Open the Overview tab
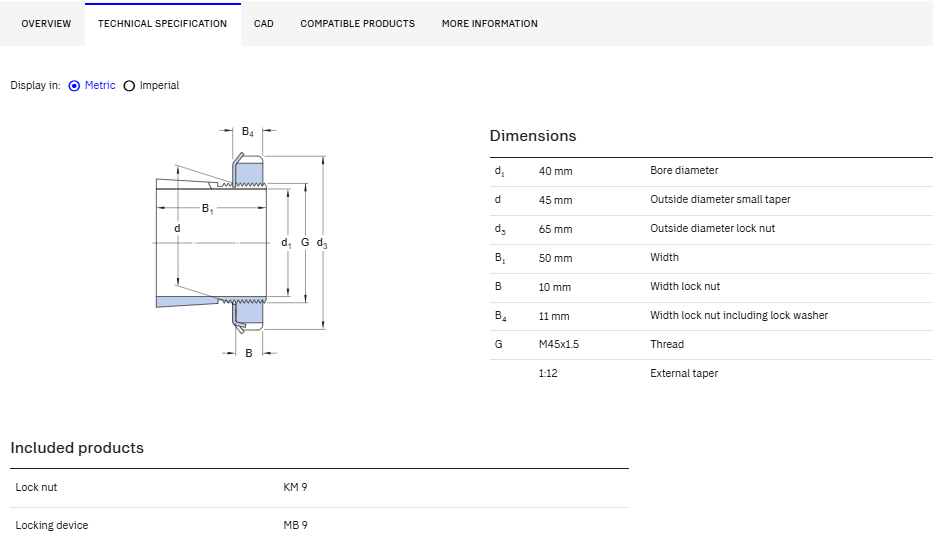Viewport: 933px width, 557px height. click(46, 24)
